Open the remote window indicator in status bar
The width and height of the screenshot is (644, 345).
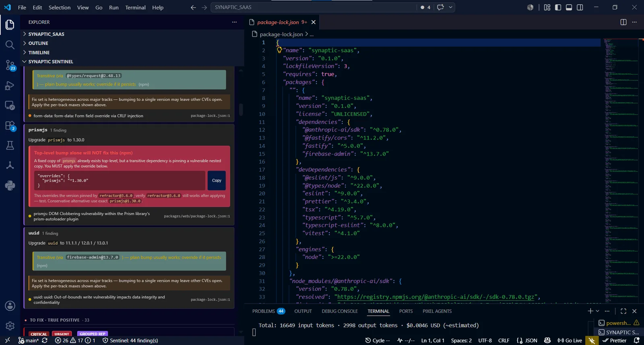[7, 340]
